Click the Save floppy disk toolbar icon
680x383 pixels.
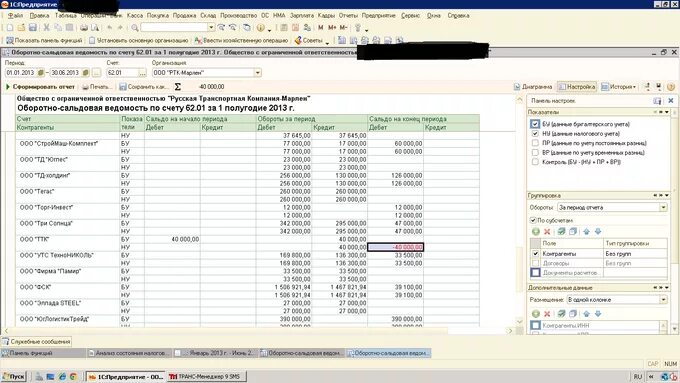point(33,28)
